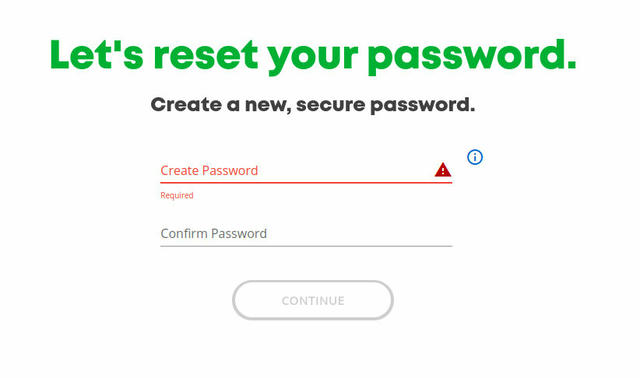Click the red warning triangle icon
640x378 pixels.
[442, 169]
